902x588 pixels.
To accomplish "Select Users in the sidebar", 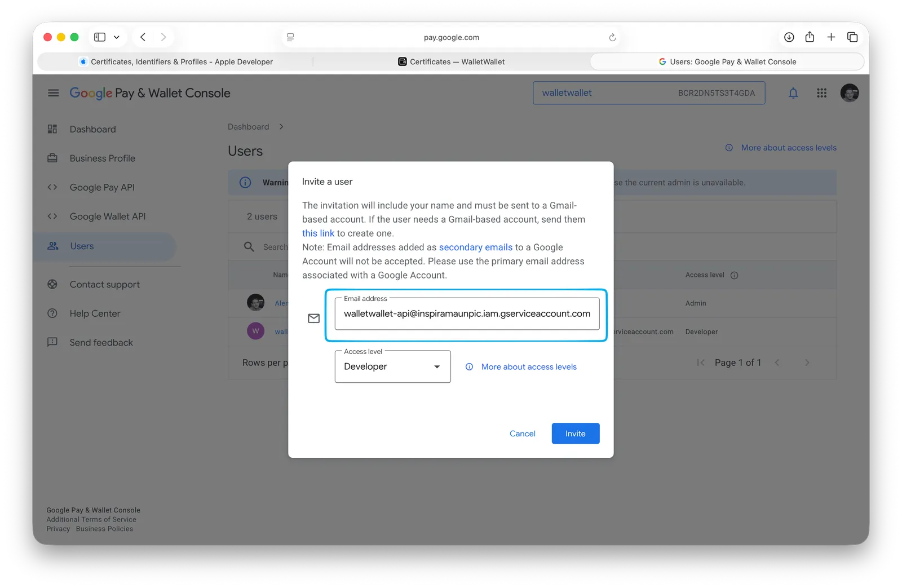I will pyautogui.click(x=105, y=246).
